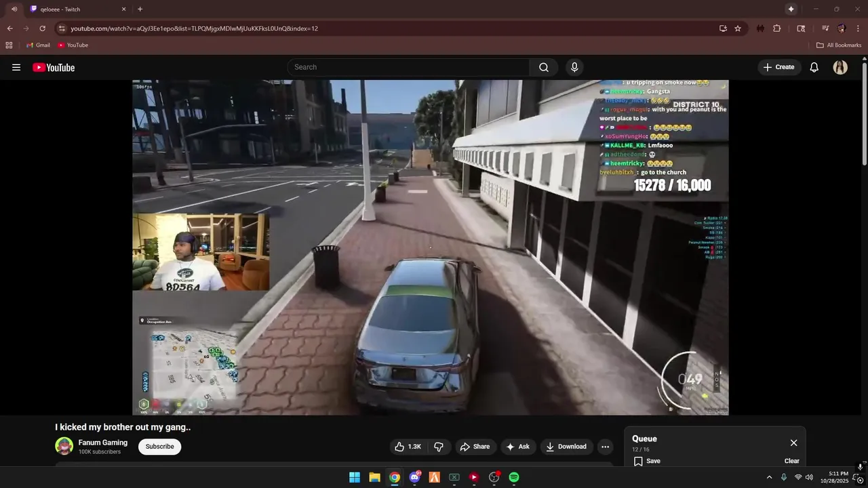Clear the queue
The image size is (868, 488).
coord(792,461)
